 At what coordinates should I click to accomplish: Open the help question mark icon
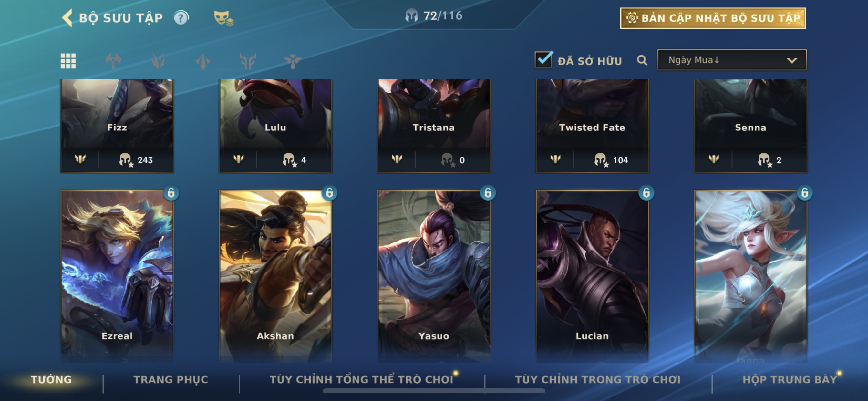point(181,18)
